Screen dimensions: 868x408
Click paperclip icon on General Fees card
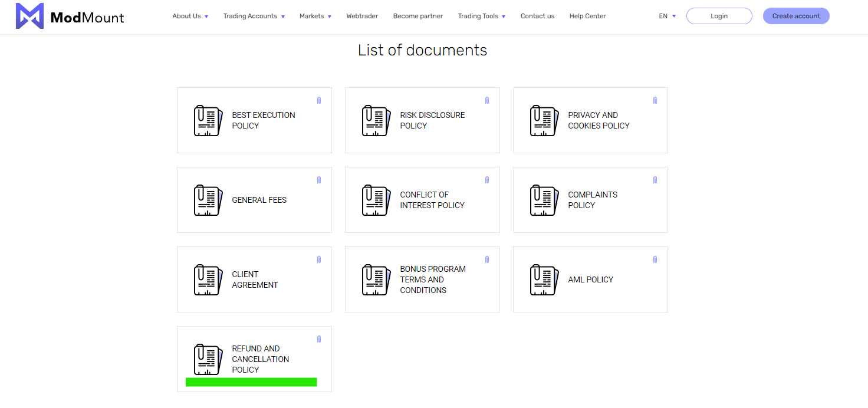(x=319, y=180)
